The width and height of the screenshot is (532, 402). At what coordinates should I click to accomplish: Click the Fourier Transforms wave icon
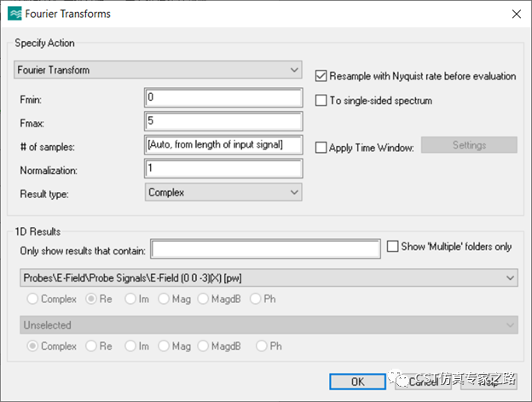tap(14, 14)
